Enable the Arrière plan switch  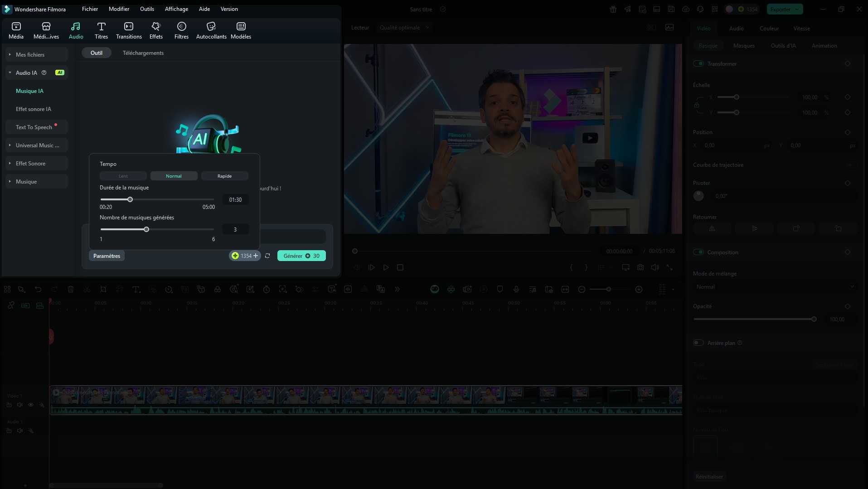click(x=698, y=343)
